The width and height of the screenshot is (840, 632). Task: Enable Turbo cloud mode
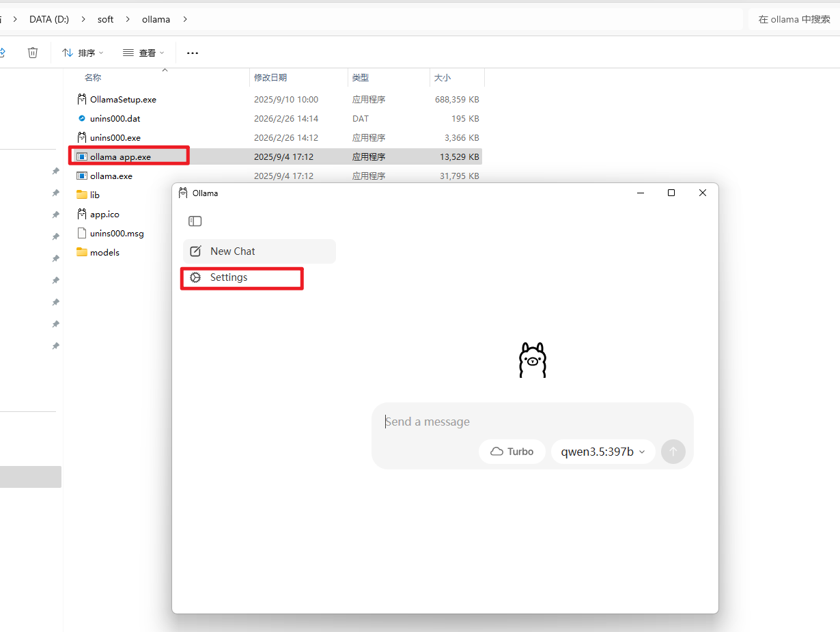(512, 452)
